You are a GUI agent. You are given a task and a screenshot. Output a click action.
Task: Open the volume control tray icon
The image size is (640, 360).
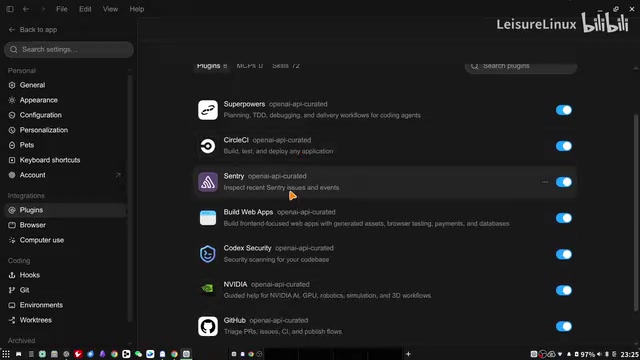[x=599, y=354]
